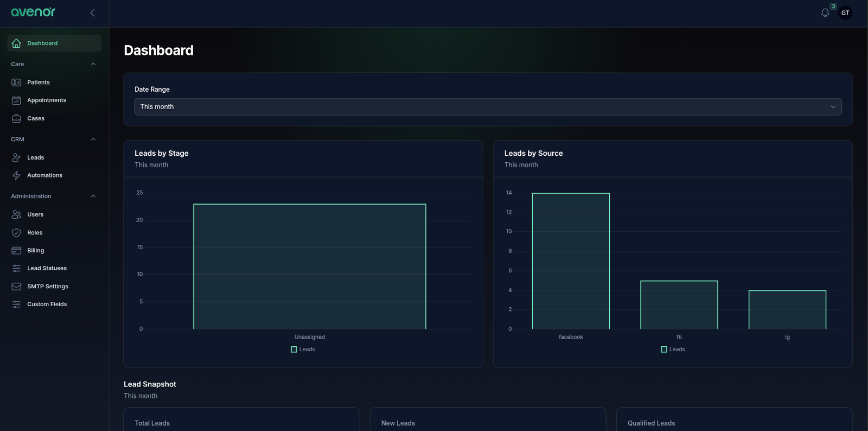Open Roles settings

(x=54, y=232)
